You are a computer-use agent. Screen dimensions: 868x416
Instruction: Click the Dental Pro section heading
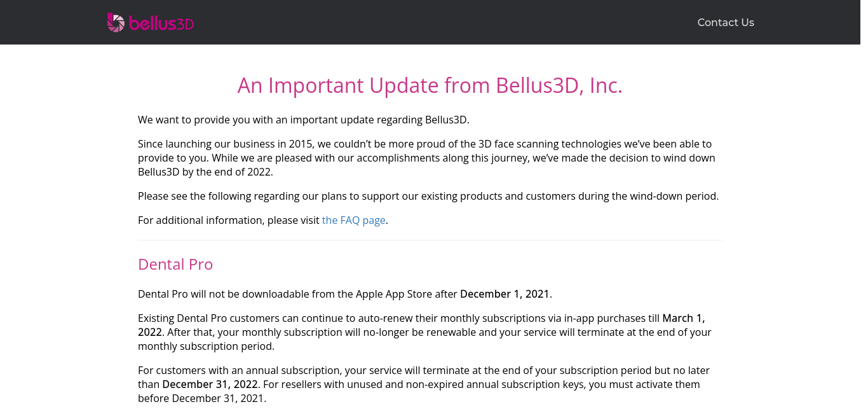click(175, 264)
